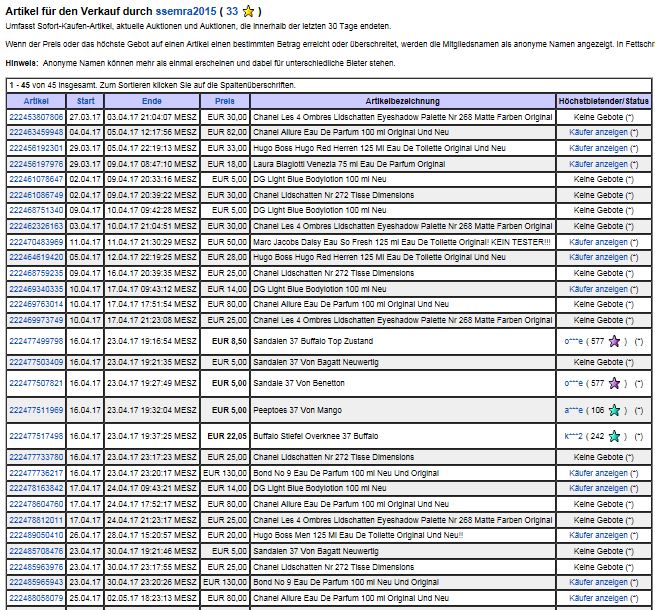Sort by the Artikelbezeichnung column header
This screenshot has height=610, width=655.
(403, 101)
